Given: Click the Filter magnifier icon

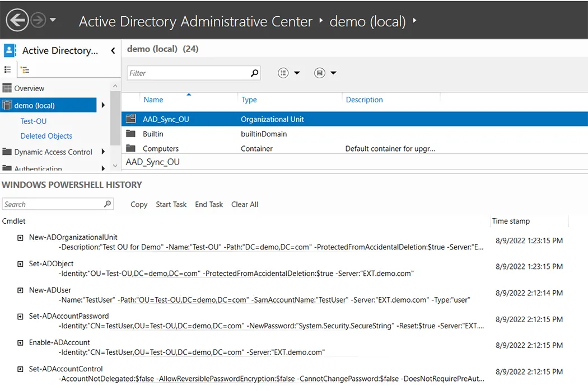Looking at the screenshot, I should [255, 73].
